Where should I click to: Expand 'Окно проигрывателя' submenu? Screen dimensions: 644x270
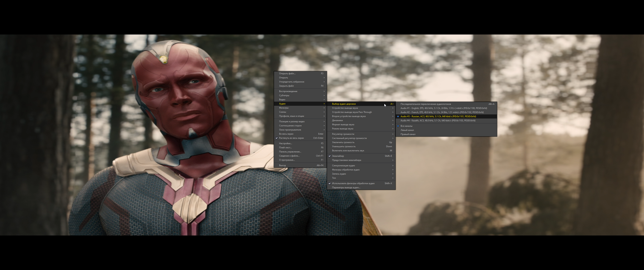300,130
